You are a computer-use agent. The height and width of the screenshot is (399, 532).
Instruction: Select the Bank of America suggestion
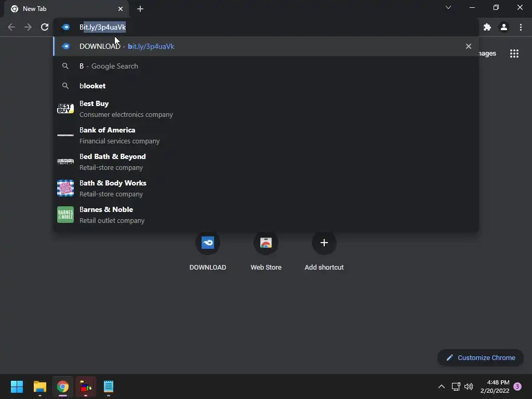pyautogui.click(x=266, y=136)
